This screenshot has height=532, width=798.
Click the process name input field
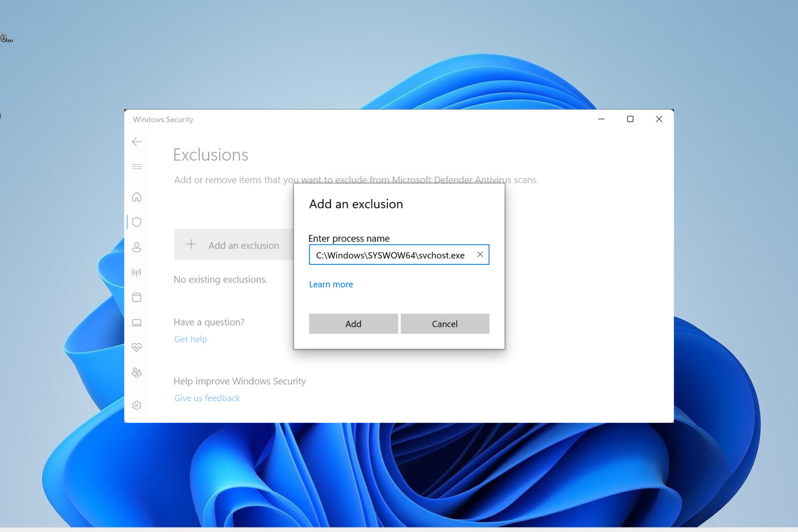[x=390, y=255]
